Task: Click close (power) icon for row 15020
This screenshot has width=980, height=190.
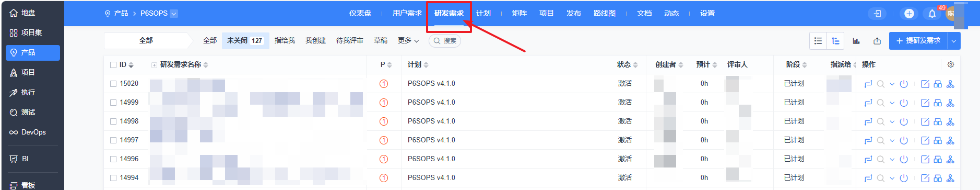Action: (904, 84)
